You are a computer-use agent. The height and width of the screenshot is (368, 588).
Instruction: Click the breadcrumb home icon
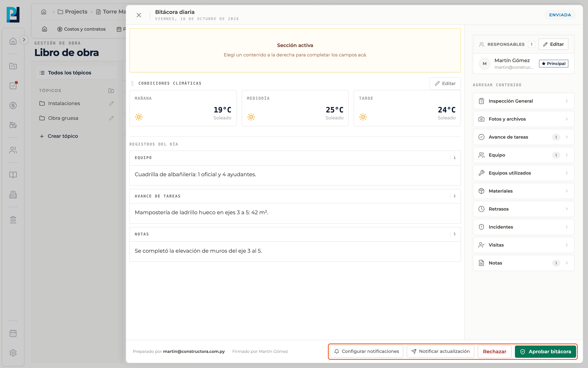[44, 12]
